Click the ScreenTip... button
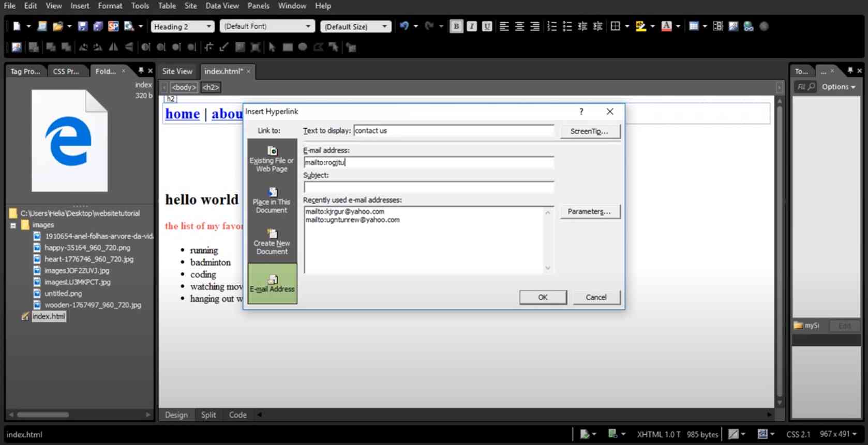868x445 pixels. [x=590, y=131]
